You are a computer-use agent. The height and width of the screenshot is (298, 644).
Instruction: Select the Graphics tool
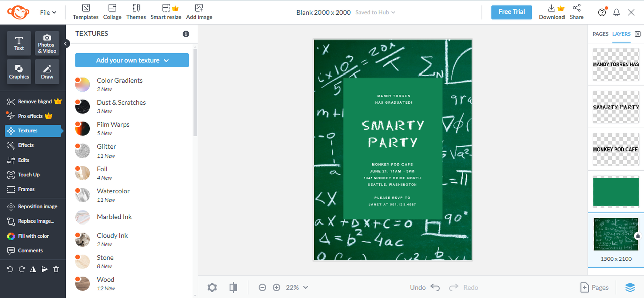(x=19, y=71)
